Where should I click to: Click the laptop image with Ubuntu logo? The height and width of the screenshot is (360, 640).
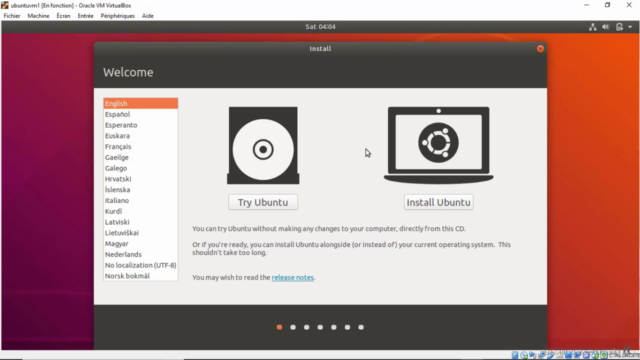pos(438,145)
